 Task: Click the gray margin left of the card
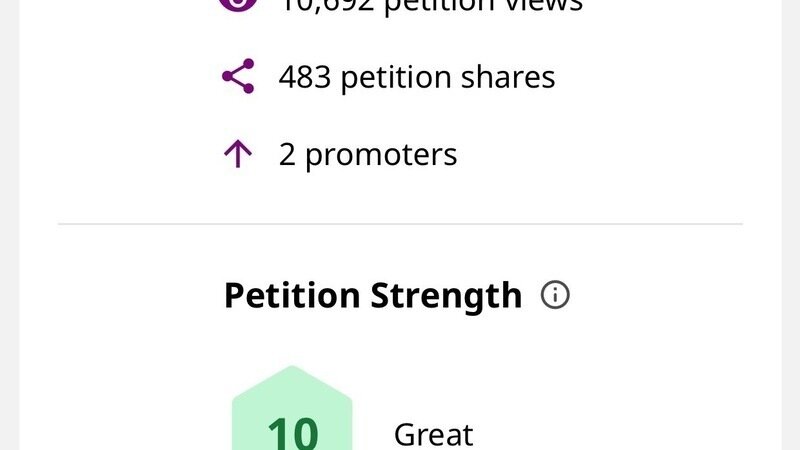[9, 225]
